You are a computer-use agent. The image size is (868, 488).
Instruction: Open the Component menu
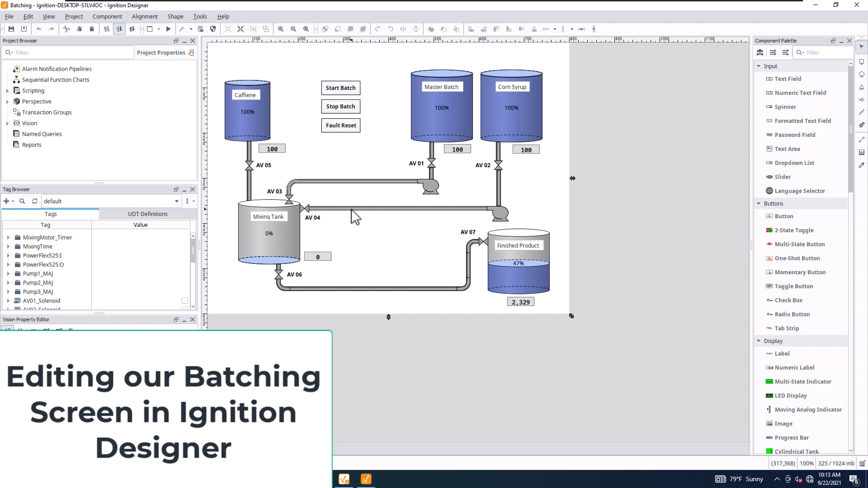click(107, 16)
